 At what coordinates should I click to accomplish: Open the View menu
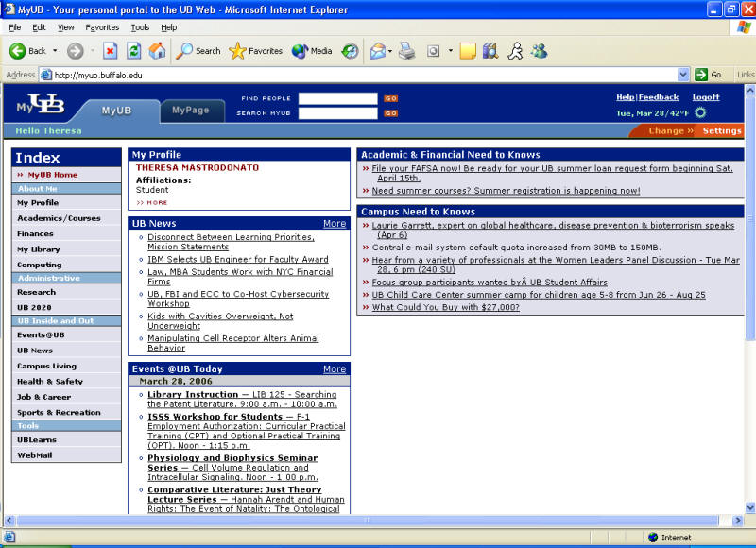pos(65,27)
